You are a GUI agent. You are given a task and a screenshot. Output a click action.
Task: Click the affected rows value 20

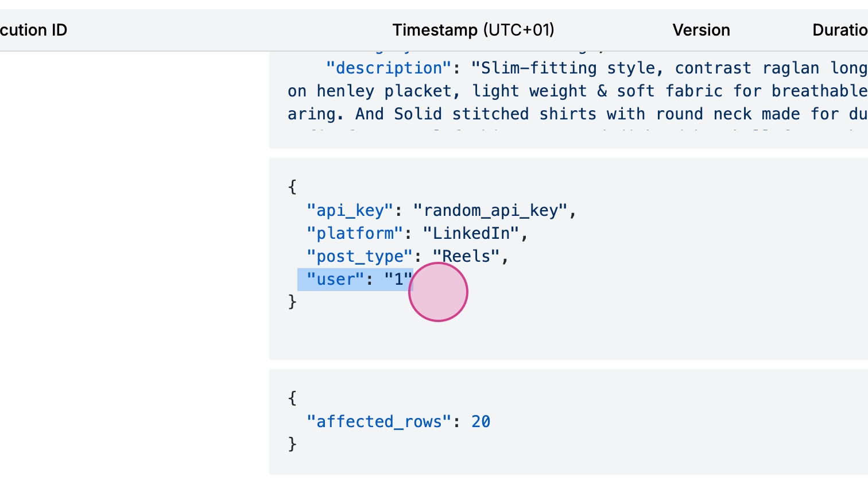pyautogui.click(x=480, y=422)
